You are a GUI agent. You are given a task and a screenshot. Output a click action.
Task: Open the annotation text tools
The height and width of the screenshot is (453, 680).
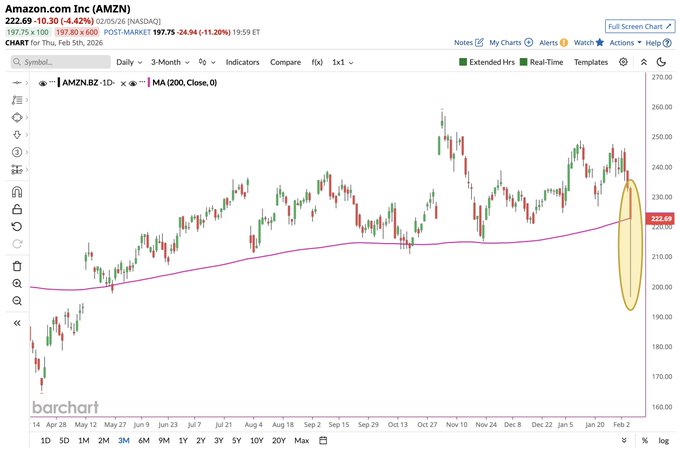pos(17,100)
